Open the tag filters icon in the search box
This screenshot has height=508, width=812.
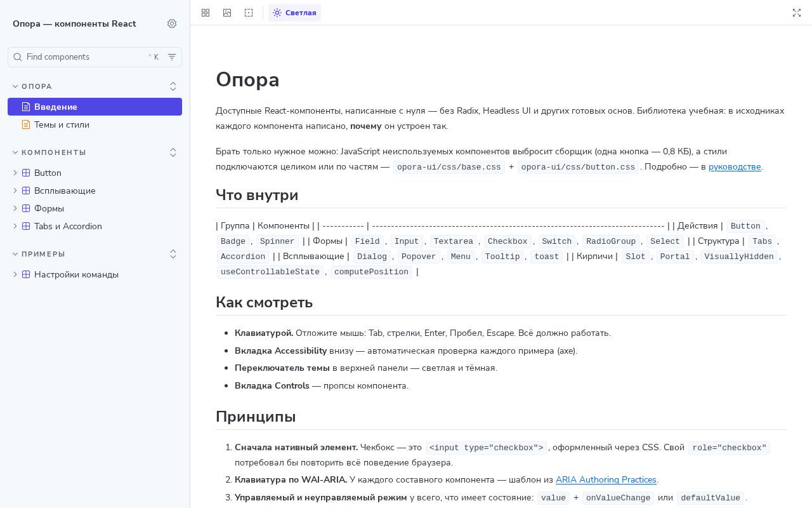pyautogui.click(x=172, y=57)
